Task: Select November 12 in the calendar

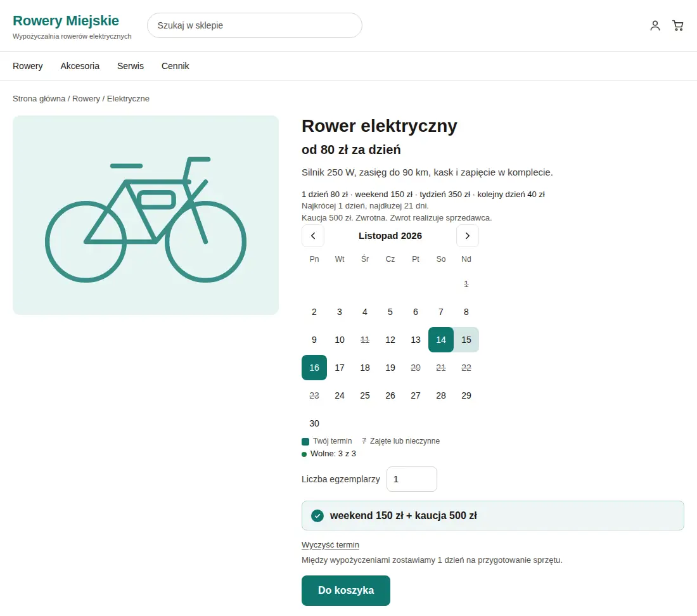Action: pos(390,340)
